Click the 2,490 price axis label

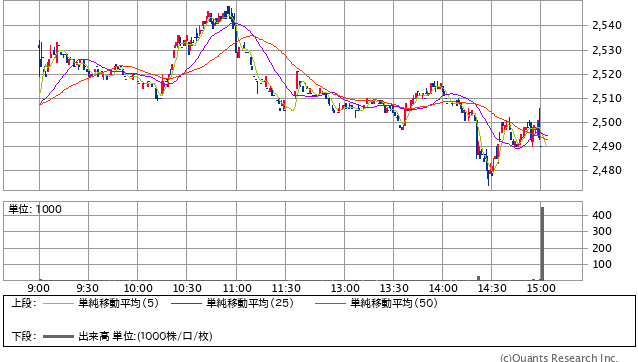607,146
